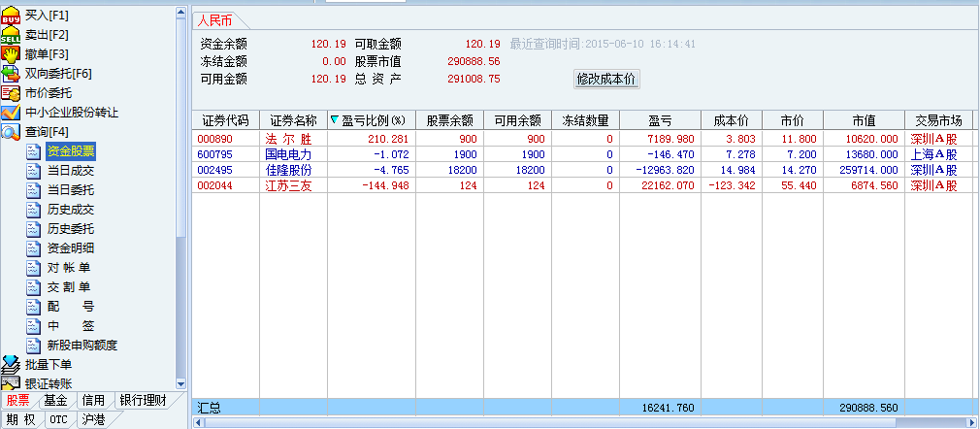Select the 人民币 currency tab
This screenshot has width=980, height=429.
[x=215, y=20]
